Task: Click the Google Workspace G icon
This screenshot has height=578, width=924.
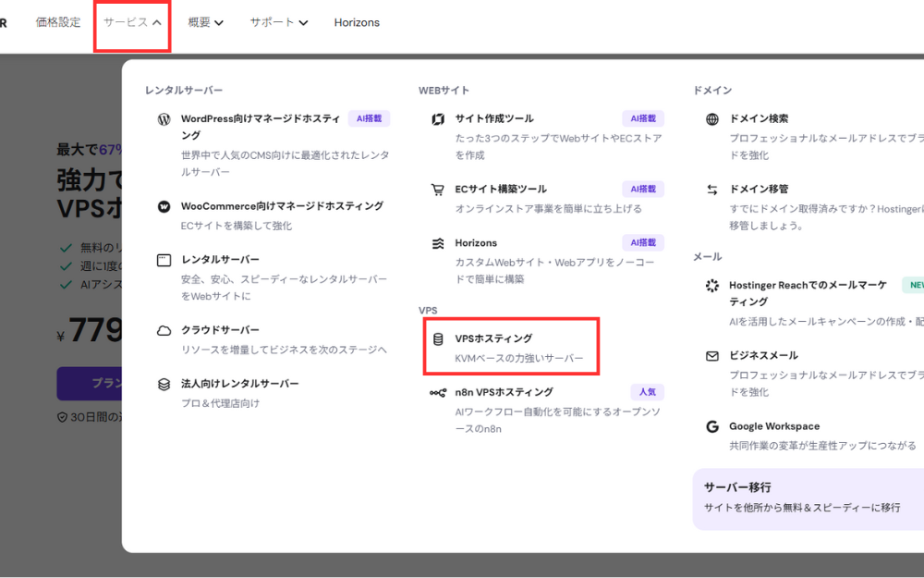Action: pyautogui.click(x=712, y=427)
